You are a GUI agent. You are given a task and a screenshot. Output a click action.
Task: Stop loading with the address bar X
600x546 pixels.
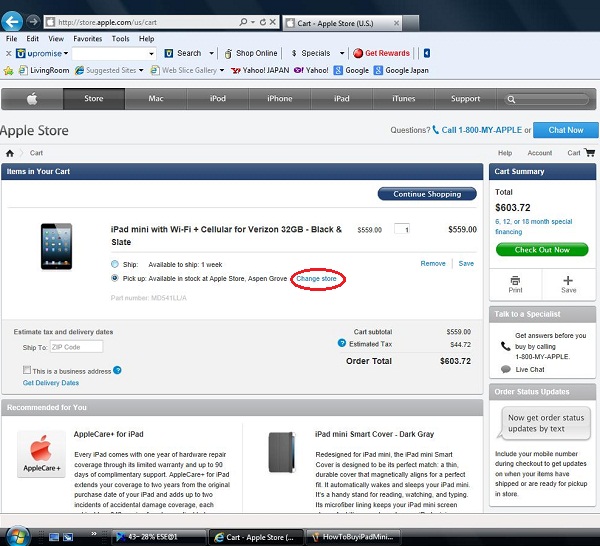273,22
